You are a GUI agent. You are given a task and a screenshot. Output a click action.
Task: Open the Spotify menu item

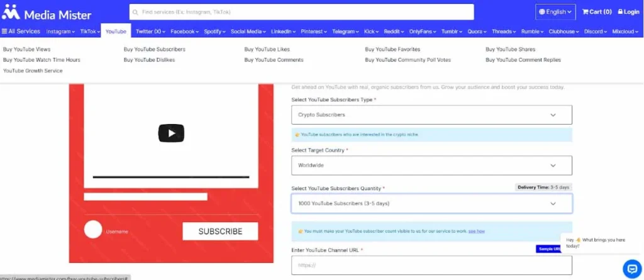pos(214,31)
